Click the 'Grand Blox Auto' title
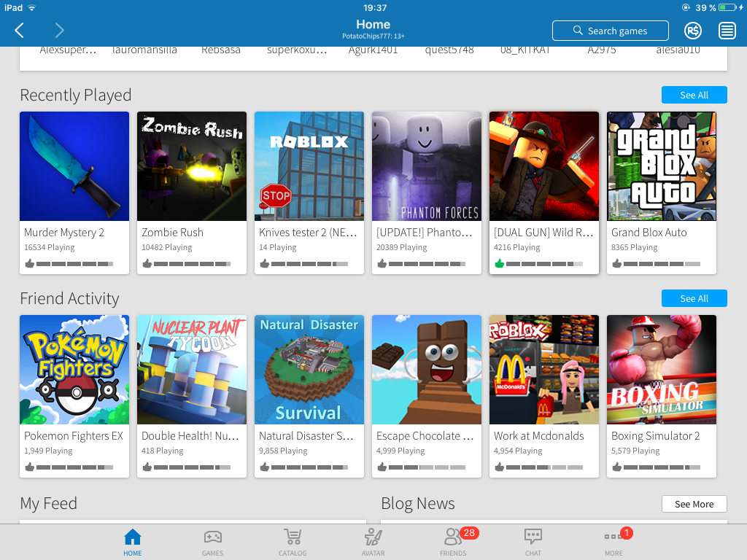 649,233
